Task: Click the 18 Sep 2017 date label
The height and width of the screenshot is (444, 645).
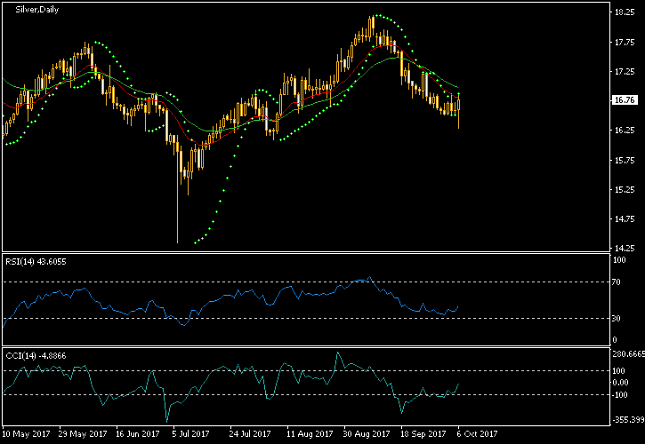Action: click(x=424, y=434)
